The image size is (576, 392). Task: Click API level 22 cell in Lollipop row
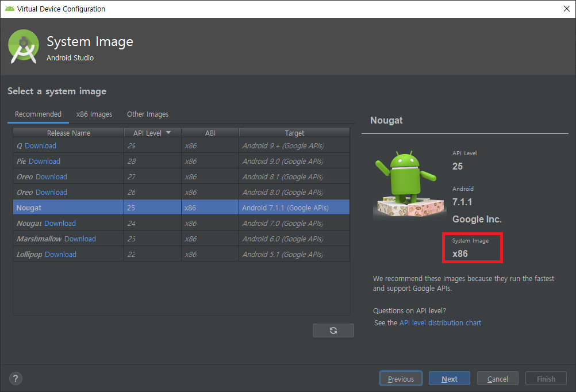tap(152, 254)
